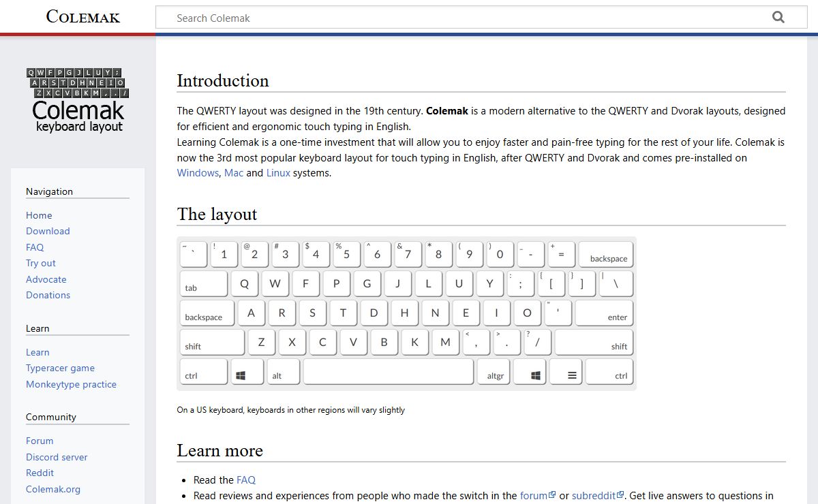The width and height of the screenshot is (818, 504).
Task: Click the Colemak keyboard layout logo
Action: coord(78,99)
